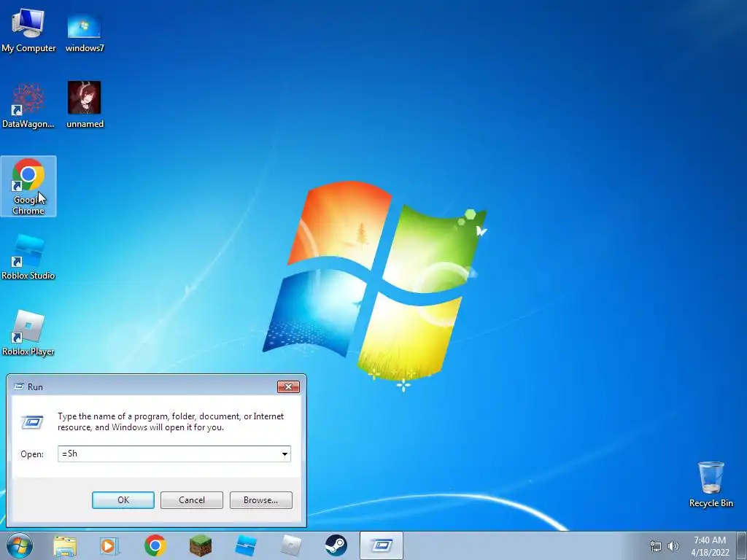
Task: Click the Run program icon inside the dialog
Action: click(32, 422)
